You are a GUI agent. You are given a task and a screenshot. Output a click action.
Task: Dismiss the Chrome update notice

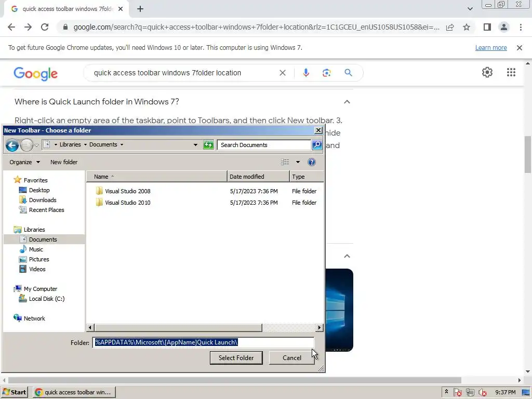click(x=519, y=48)
